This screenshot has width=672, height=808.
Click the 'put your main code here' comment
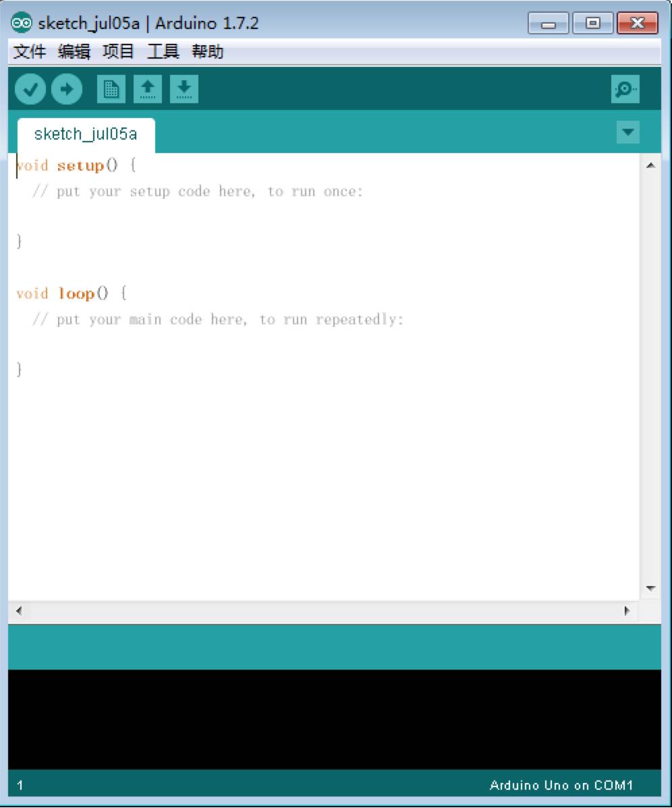click(218, 320)
